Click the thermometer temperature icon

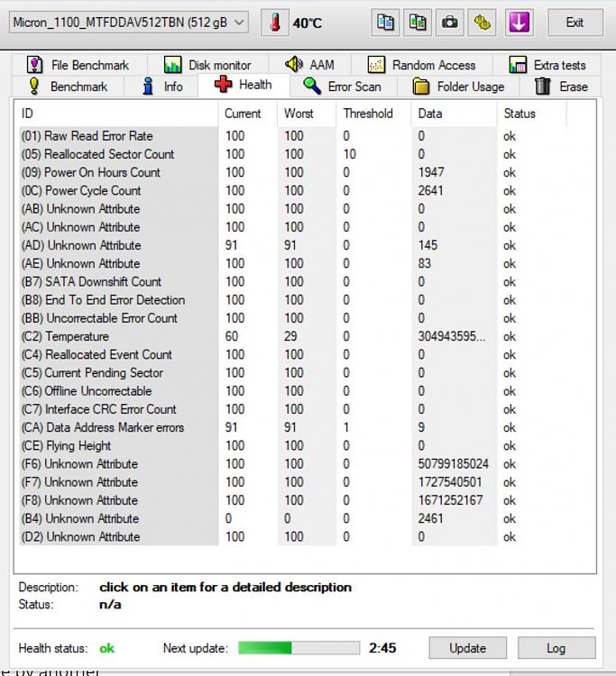(x=275, y=23)
